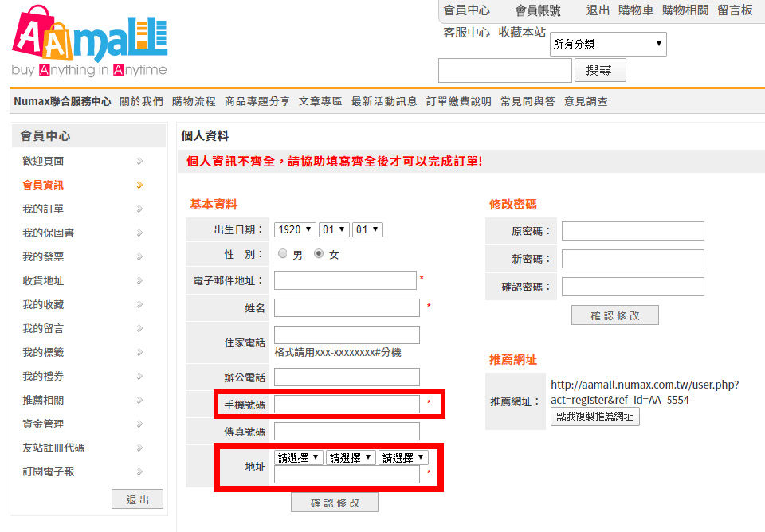Open the 購物車 link
The image size is (765, 532).
[x=636, y=10]
